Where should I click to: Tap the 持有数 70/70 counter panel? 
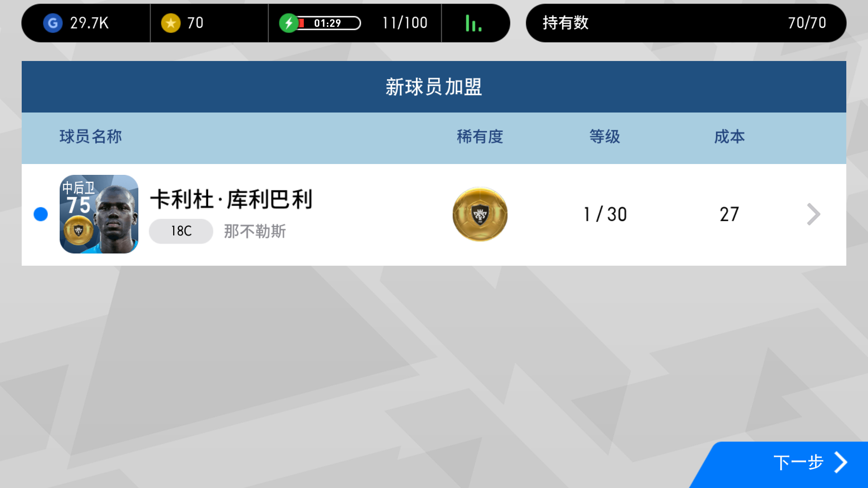click(x=686, y=23)
